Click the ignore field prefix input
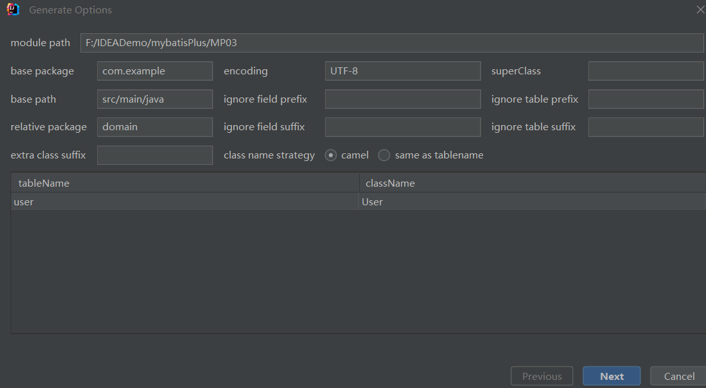Viewport: 706px width, 388px height. 403,99
